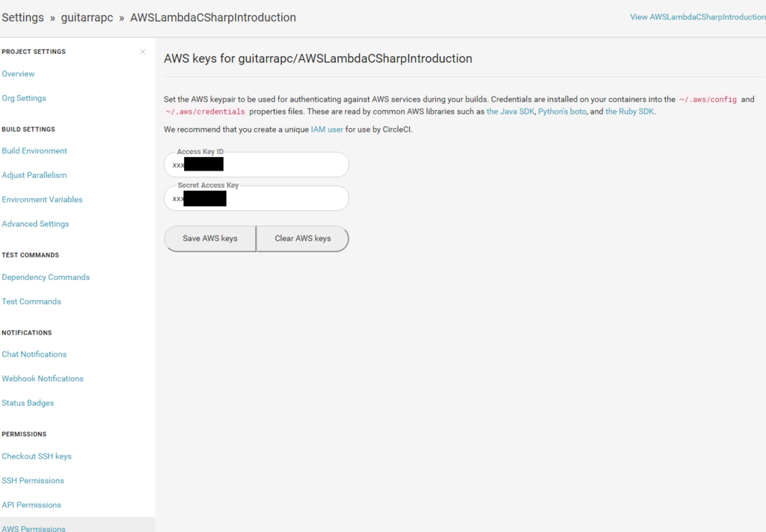Save the AWS keys
The width and height of the screenshot is (766, 532).
[210, 239]
